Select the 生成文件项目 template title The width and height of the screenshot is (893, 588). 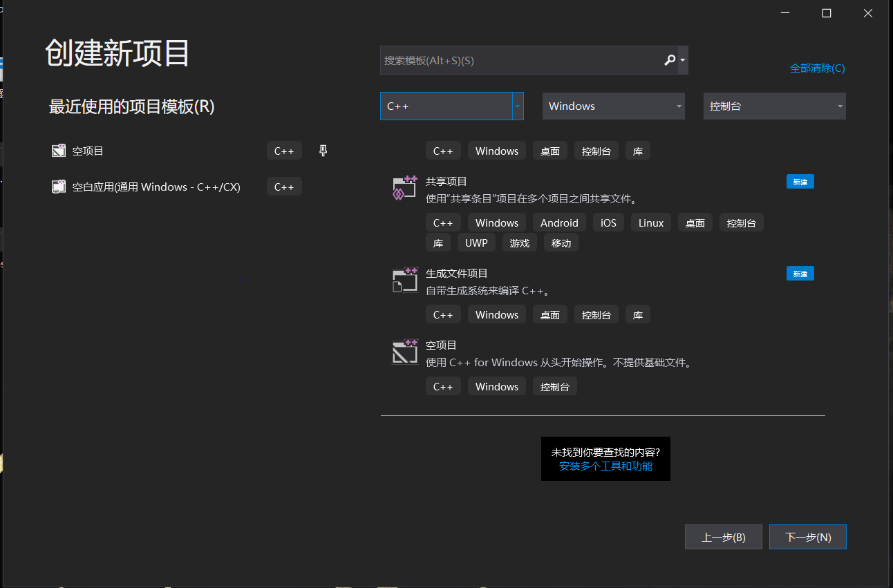tap(457, 273)
